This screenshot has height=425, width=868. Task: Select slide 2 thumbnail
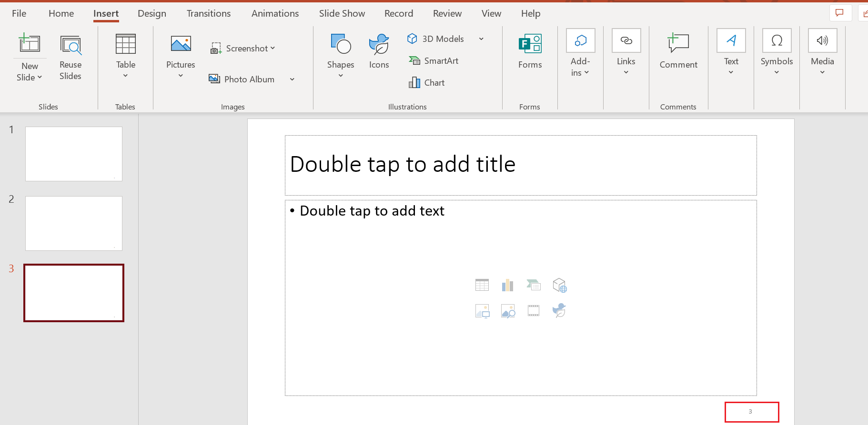point(74,223)
